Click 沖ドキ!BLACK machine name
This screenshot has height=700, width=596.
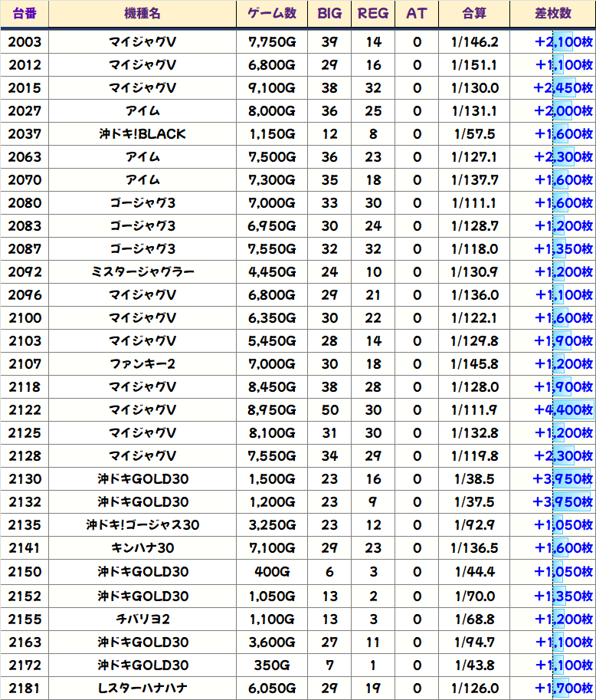coord(142,134)
